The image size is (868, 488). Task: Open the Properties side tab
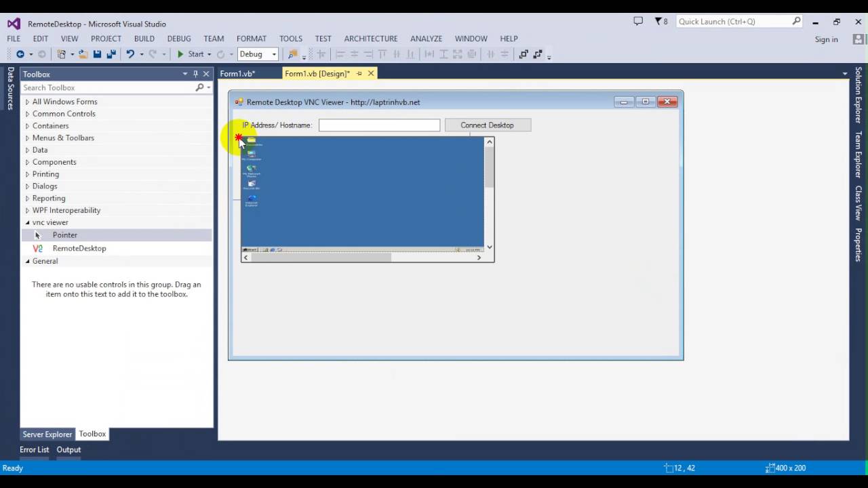tap(858, 245)
